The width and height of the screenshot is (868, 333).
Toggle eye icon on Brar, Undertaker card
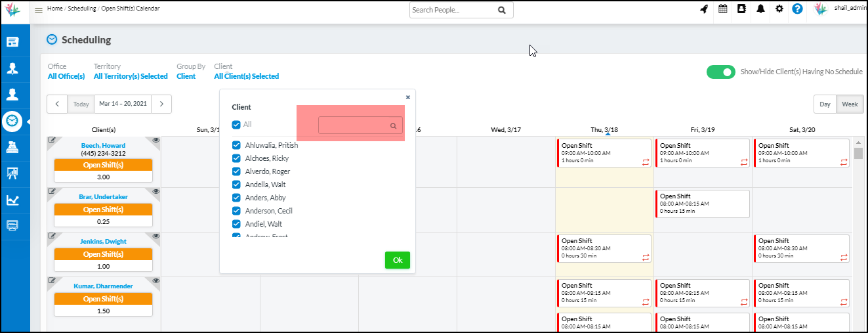156,192
